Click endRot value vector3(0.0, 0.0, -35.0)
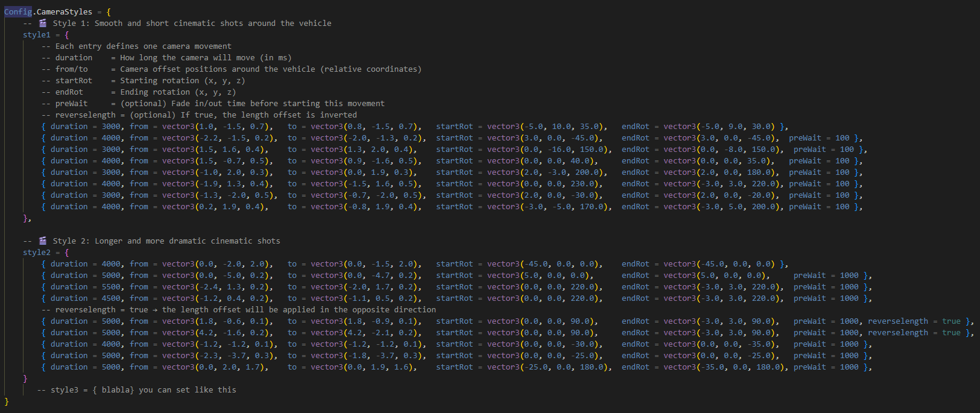Image resolution: width=980 pixels, height=413 pixels. coord(719,344)
